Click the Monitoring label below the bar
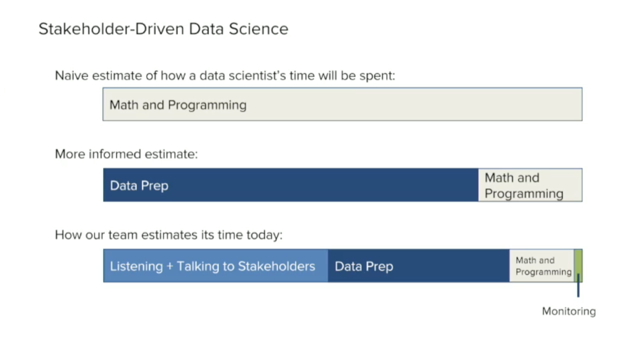The height and width of the screenshot is (344, 644). (569, 311)
